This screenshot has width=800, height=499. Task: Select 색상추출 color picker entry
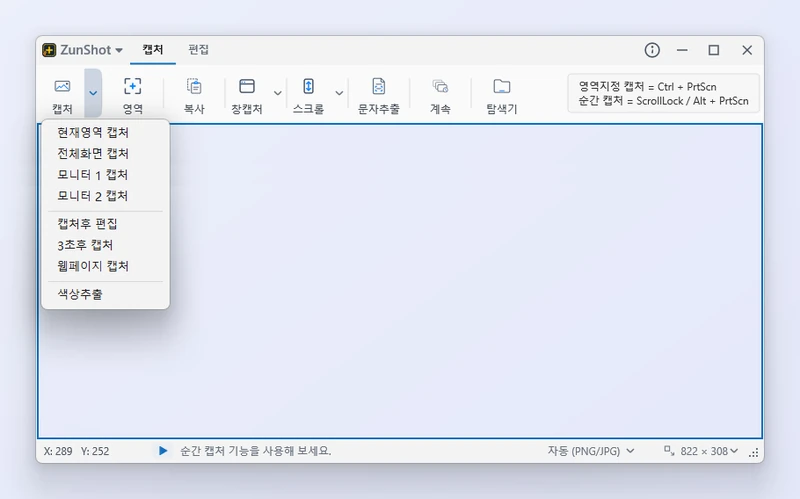105,294
